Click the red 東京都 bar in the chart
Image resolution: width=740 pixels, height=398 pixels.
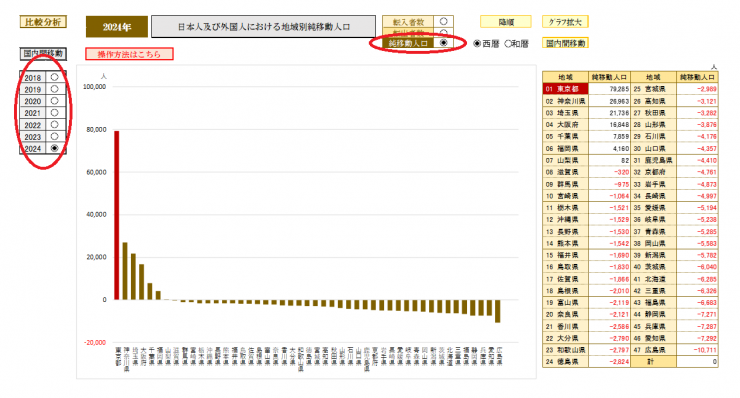117,215
